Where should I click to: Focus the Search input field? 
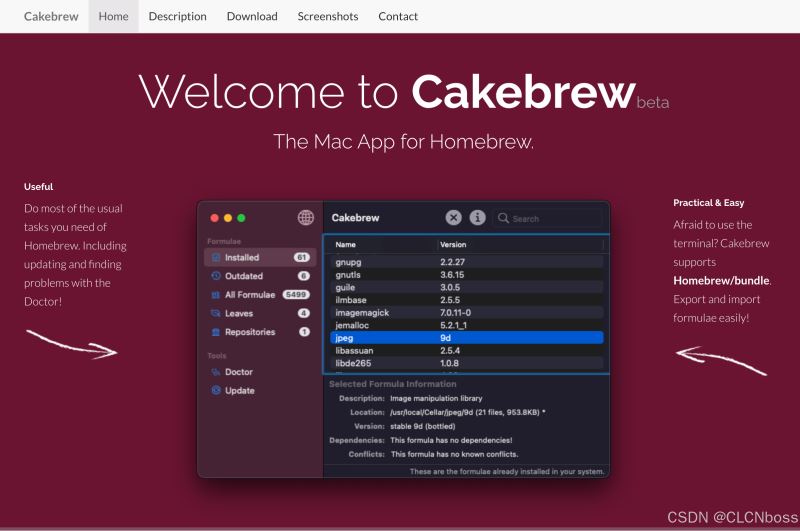pos(547,218)
